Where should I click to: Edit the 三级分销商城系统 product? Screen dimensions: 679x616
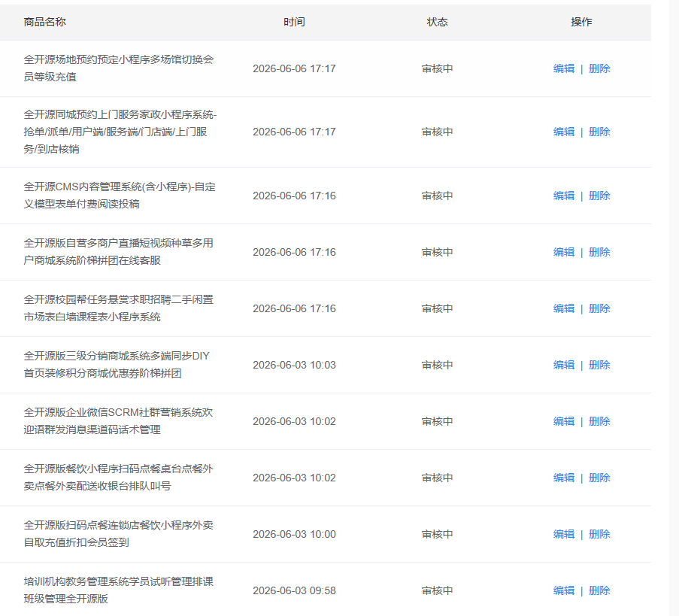click(564, 365)
